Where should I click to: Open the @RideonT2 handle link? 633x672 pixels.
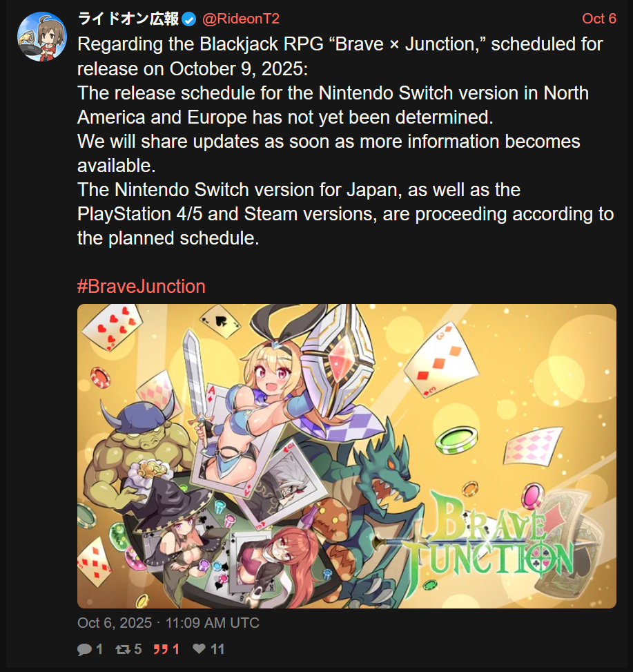(x=241, y=19)
